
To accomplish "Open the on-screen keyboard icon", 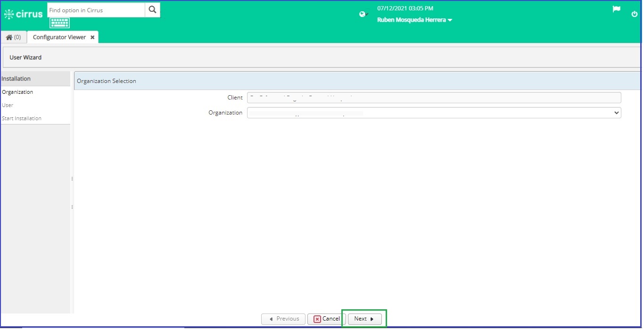I will (59, 23).
